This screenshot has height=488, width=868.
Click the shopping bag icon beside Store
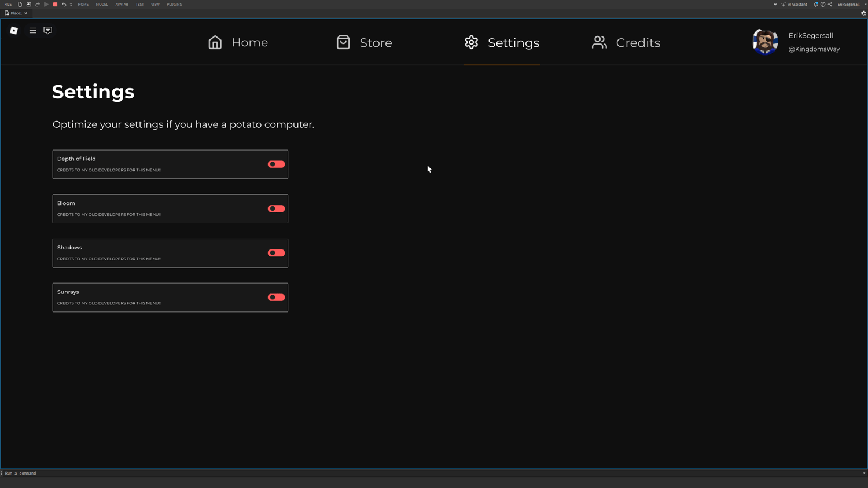point(343,42)
